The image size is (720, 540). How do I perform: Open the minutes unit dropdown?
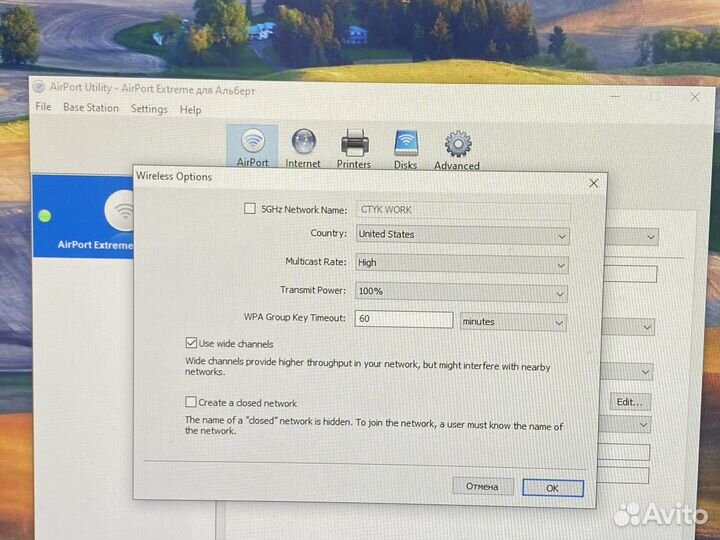pyautogui.click(x=513, y=322)
